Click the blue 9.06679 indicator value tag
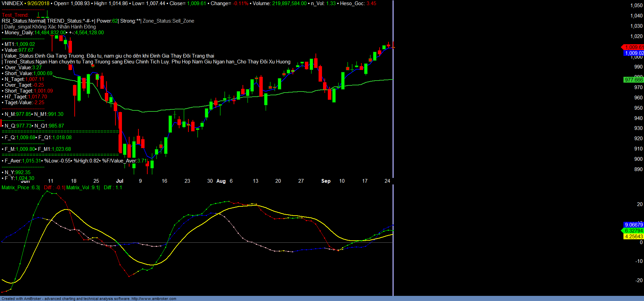 [x=633, y=225]
